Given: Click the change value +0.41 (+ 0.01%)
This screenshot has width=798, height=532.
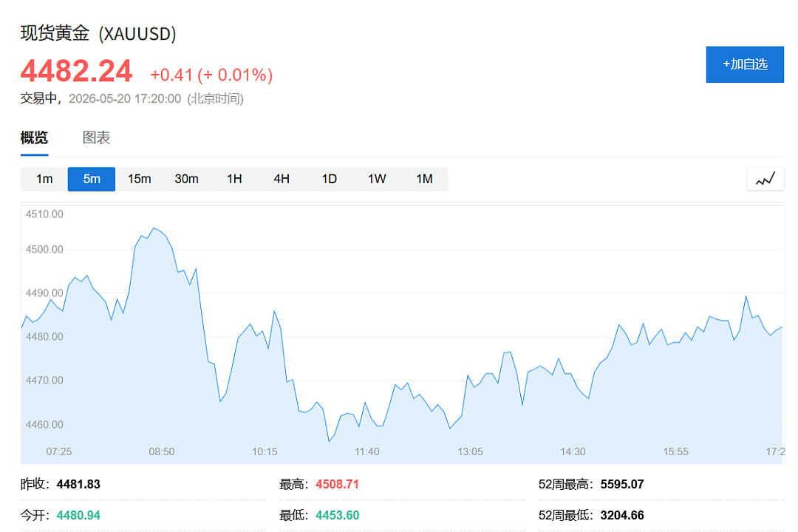Looking at the screenshot, I should (211, 75).
